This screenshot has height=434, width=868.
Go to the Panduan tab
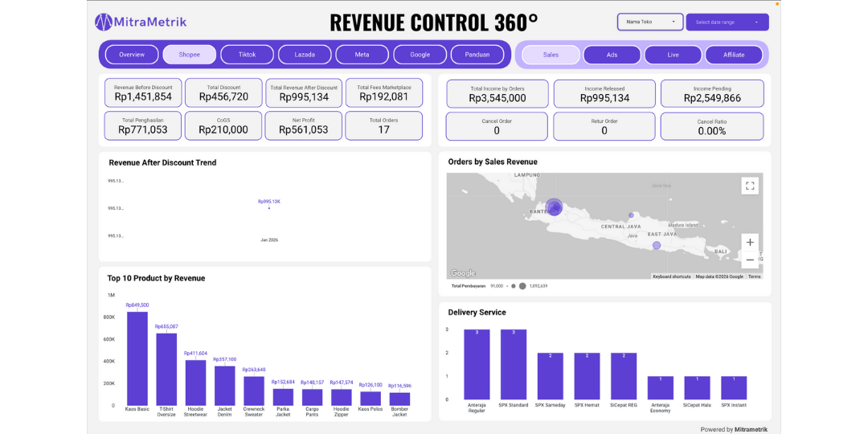(477, 55)
